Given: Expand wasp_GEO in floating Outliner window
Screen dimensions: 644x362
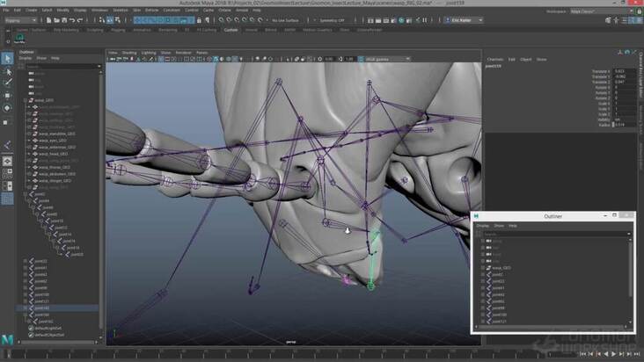Looking at the screenshot, I should 483,268.
